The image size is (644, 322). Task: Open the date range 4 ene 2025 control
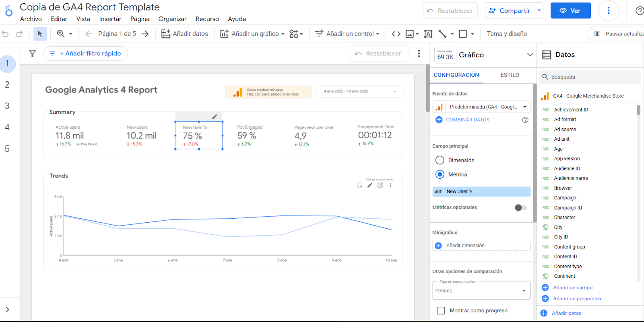tap(359, 91)
